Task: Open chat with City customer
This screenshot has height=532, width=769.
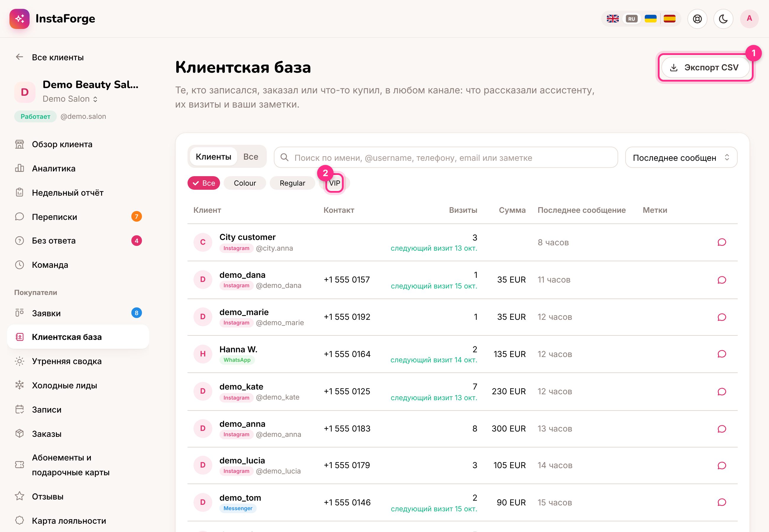Action: [722, 242]
